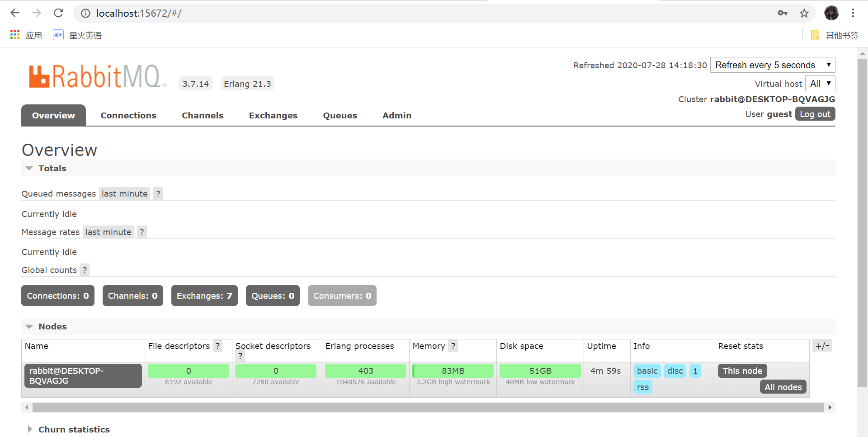Click help icon next to Global counts

click(x=85, y=270)
